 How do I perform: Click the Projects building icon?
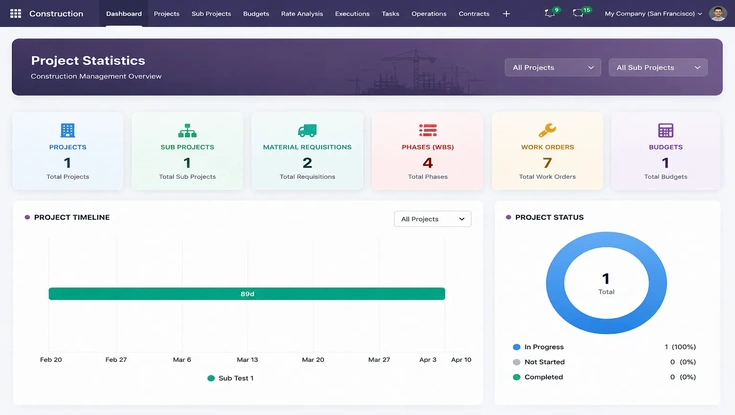68,130
